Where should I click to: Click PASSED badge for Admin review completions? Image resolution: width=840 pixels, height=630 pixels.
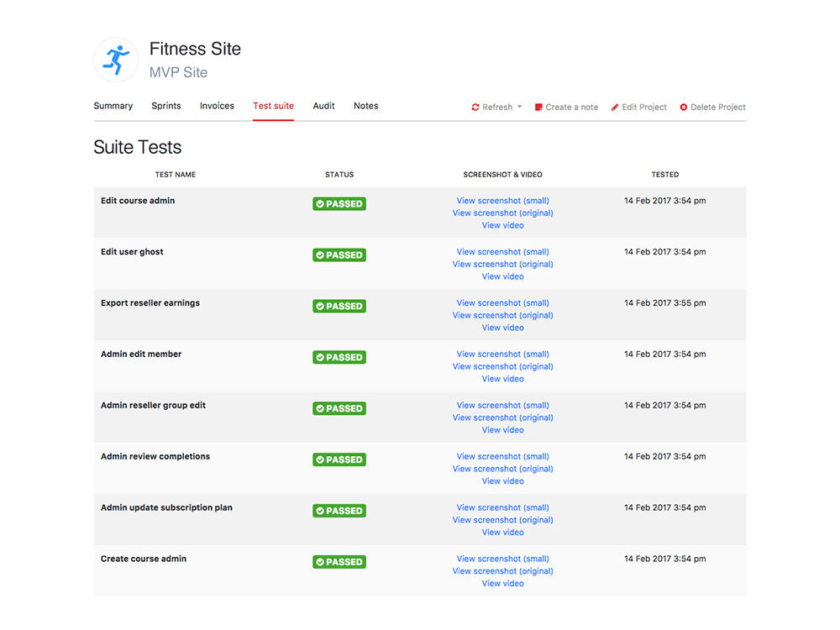pyautogui.click(x=339, y=459)
